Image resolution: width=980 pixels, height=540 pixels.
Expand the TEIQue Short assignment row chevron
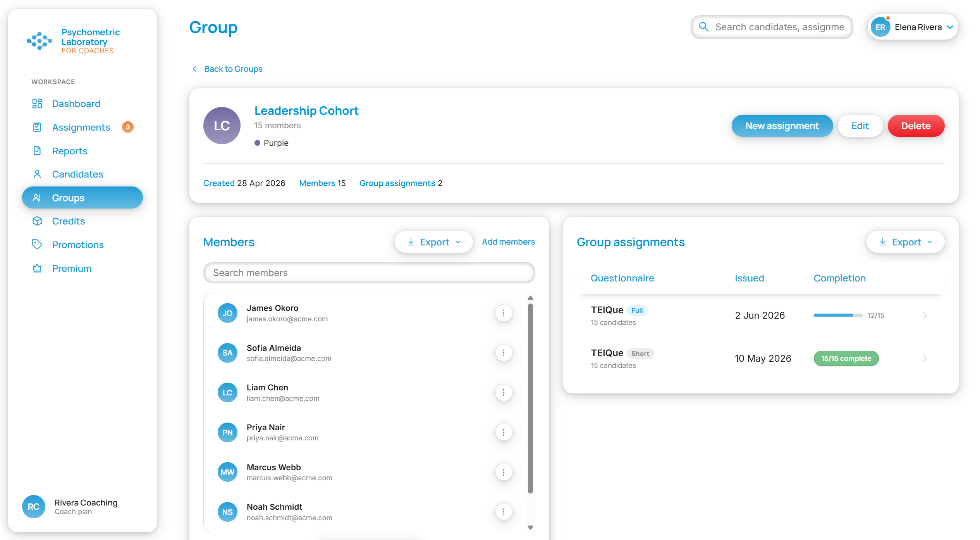tap(925, 359)
